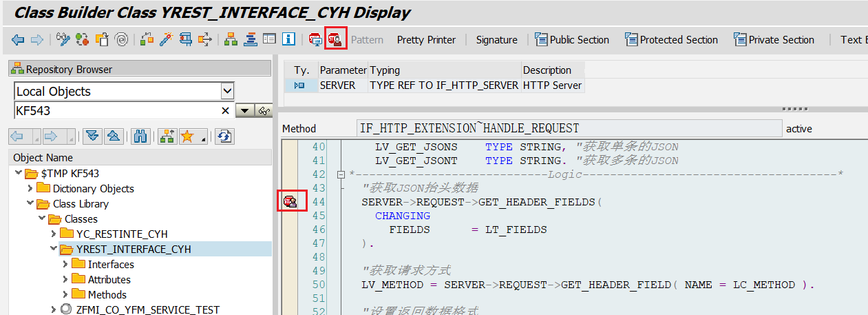Click the external breakpoint stop icon in the toolbar

(x=336, y=39)
